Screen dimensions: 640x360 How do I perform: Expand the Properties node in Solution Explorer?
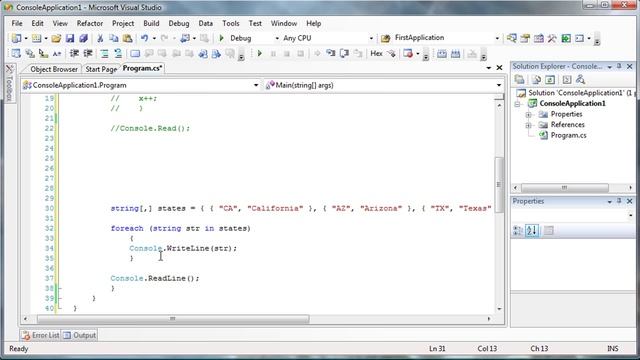(529, 115)
